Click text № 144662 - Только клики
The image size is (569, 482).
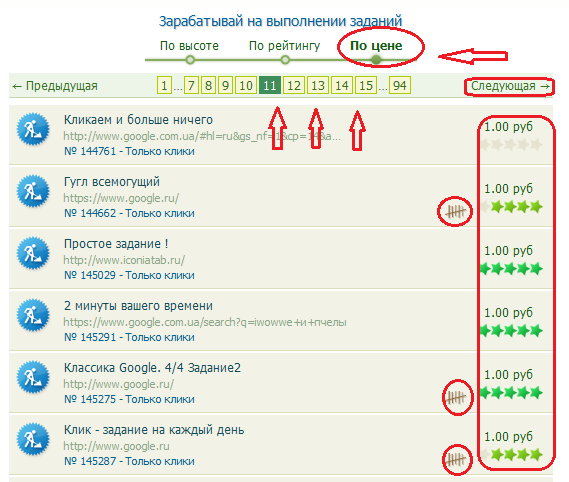coord(129,213)
